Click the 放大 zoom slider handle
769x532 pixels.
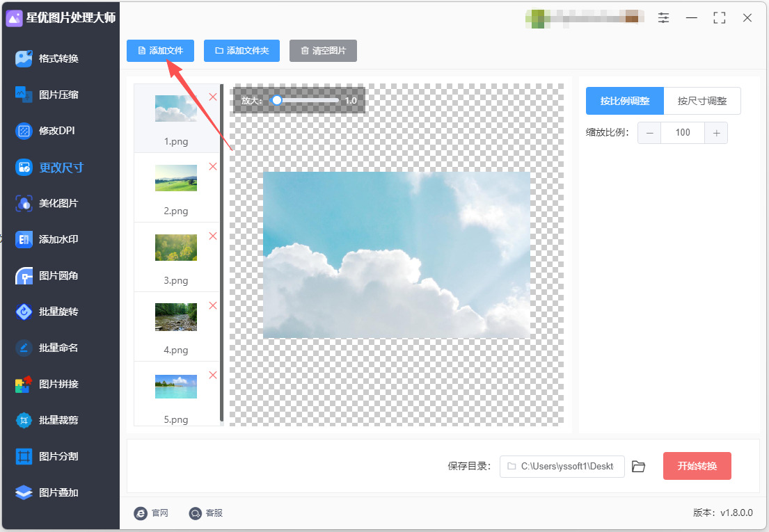tap(277, 100)
